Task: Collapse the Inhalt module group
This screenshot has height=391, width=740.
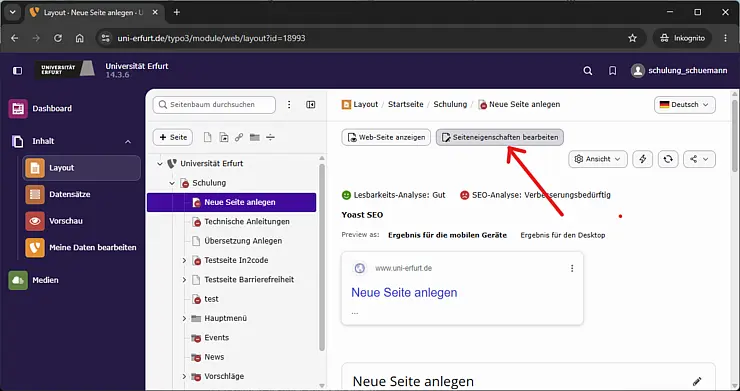Action: coord(128,142)
